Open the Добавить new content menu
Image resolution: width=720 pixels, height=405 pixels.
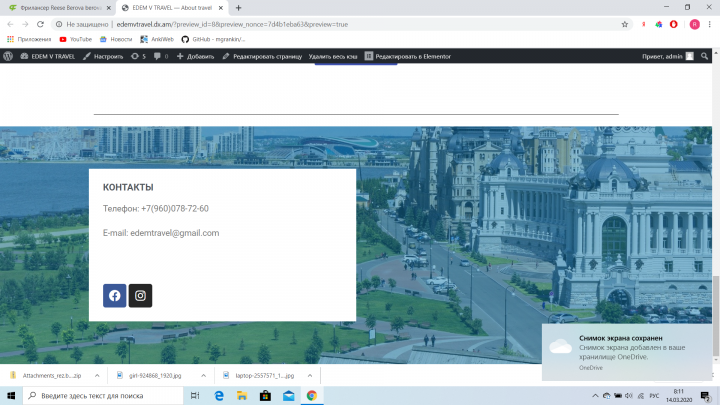click(196, 56)
